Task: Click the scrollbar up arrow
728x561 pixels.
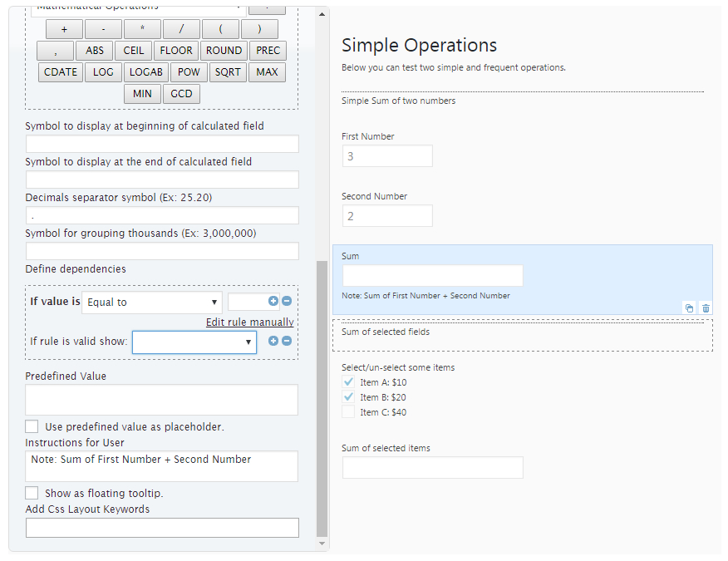Action: [x=322, y=14]
